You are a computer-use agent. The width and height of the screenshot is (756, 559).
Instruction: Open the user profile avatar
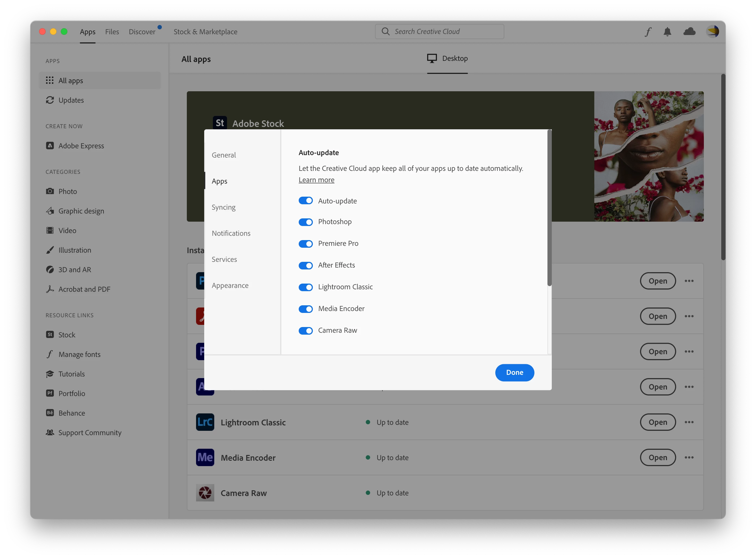click(712, 32)
